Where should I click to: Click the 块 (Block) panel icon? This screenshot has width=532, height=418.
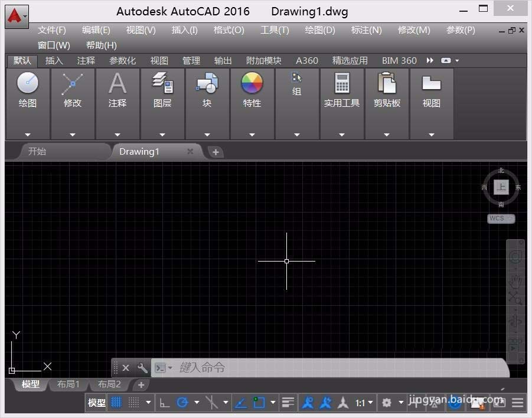(207, 83)
